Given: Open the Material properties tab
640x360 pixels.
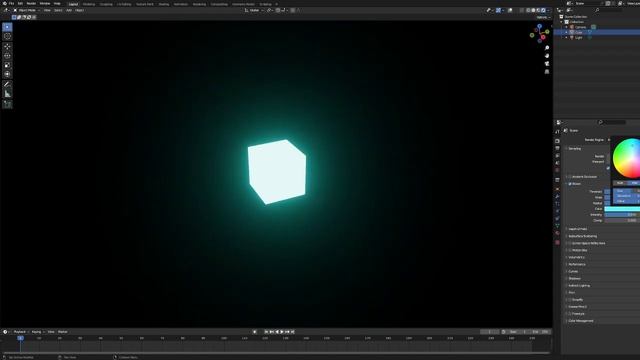Looking at the screenshot, I should [x=558, y=233].
